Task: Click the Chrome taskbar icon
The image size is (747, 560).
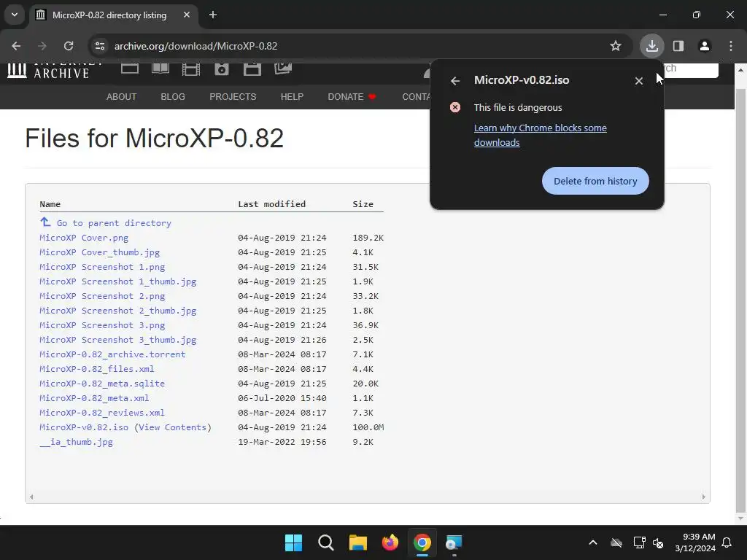Action: pos(422,542)
